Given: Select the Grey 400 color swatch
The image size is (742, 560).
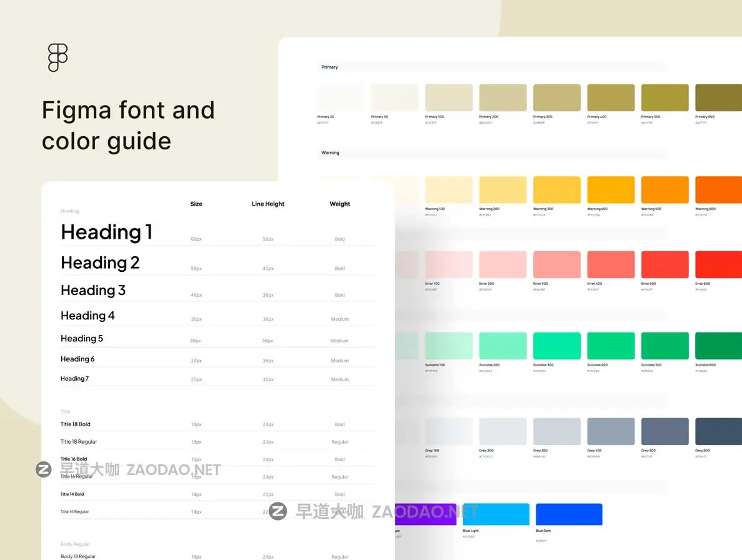Looking at the screenshot, I should [x=611, y=431].
